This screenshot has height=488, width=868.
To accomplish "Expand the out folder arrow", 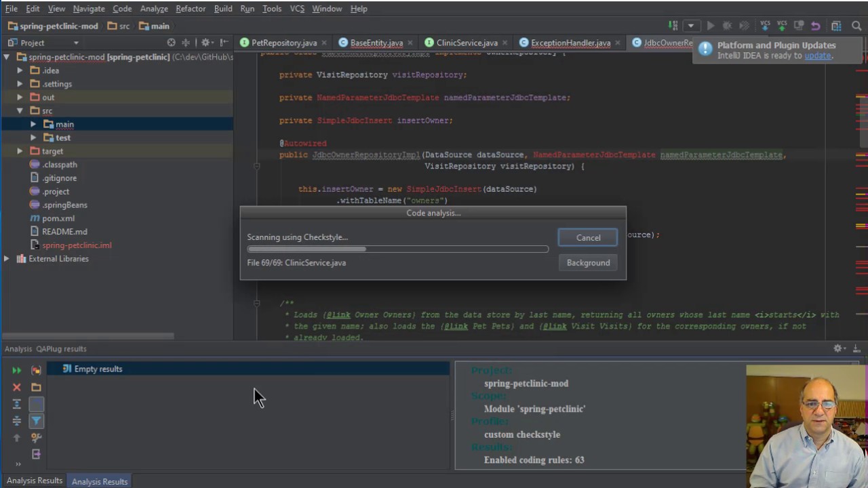I will pyautogui.click(x=20, y=98).
